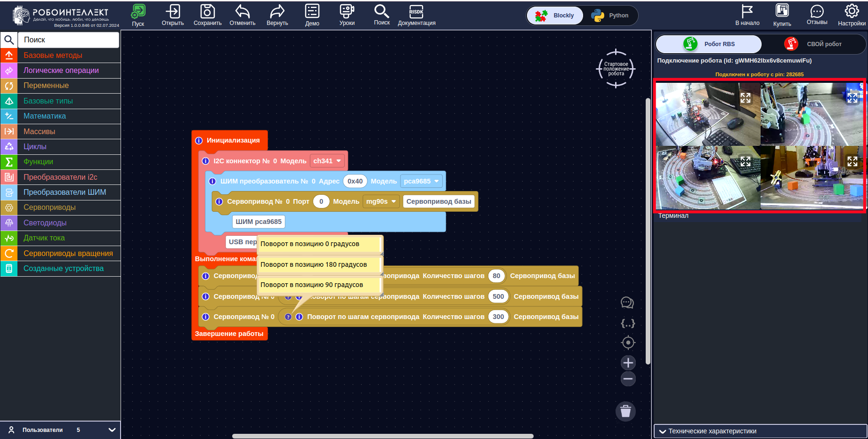Expand the Пользователи list chevron
The width and height of the screenshot is (868, 439).
(112, 430)
